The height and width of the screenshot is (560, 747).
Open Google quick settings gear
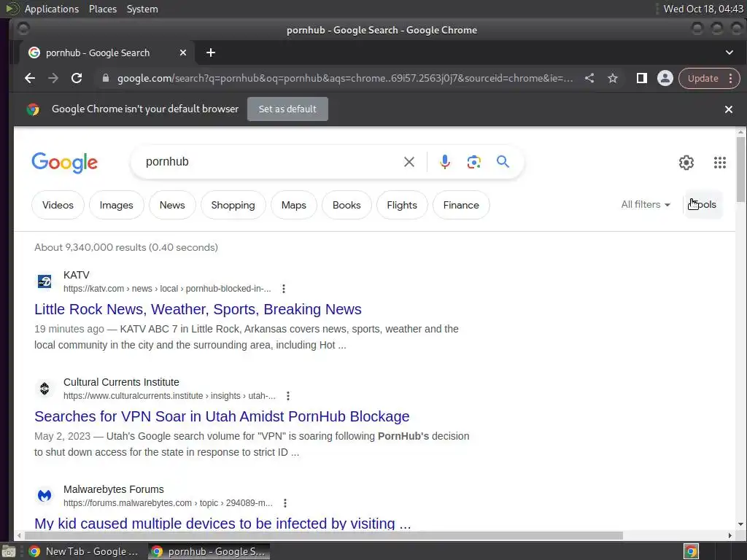[x=686, y=163]
